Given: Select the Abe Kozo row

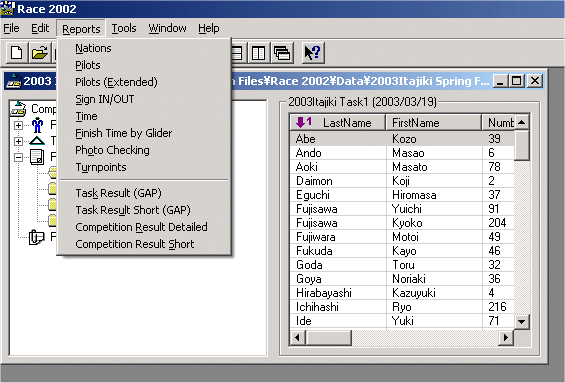Looking at the screenshot, I should (402, 139).
